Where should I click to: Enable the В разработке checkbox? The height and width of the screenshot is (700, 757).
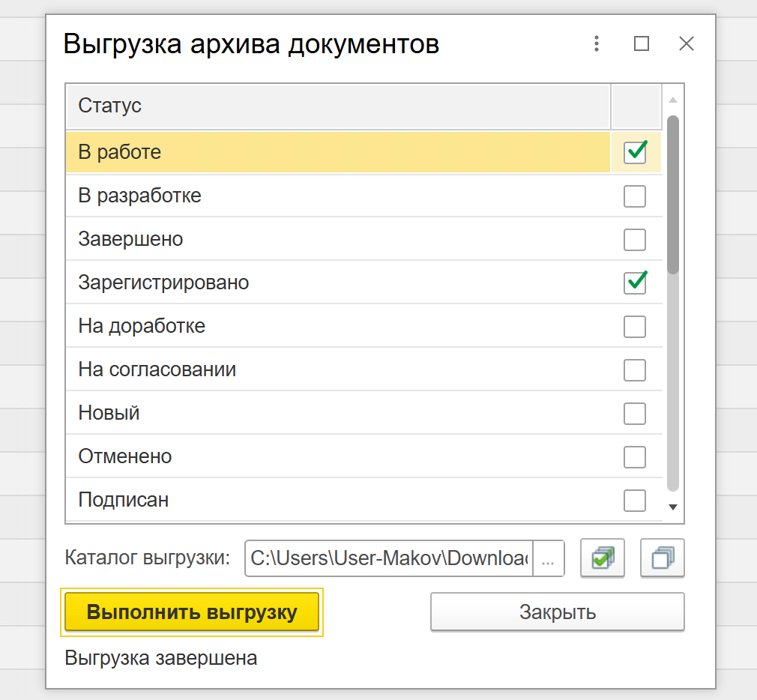(635, 196)
